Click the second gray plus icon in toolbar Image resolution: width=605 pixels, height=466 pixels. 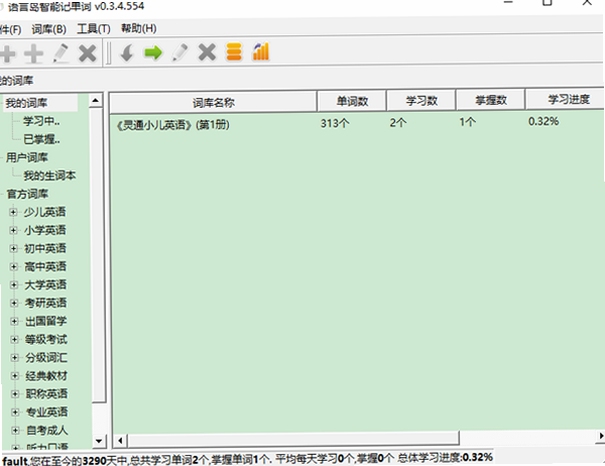tap(34, 53)
